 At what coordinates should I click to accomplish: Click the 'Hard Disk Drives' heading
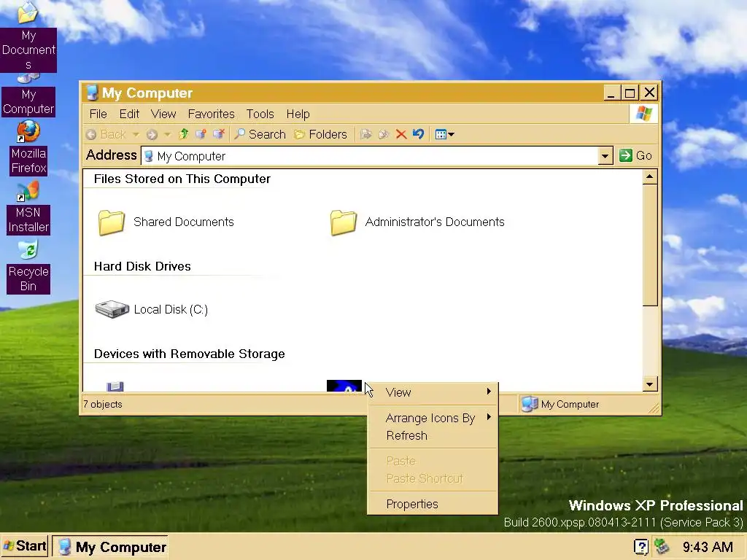coord(142,267)
